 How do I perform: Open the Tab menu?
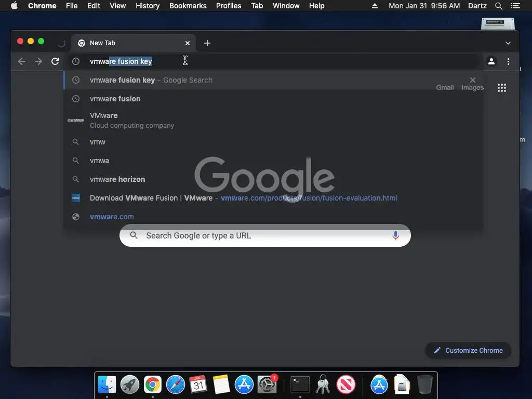click(x=257, y=6)
